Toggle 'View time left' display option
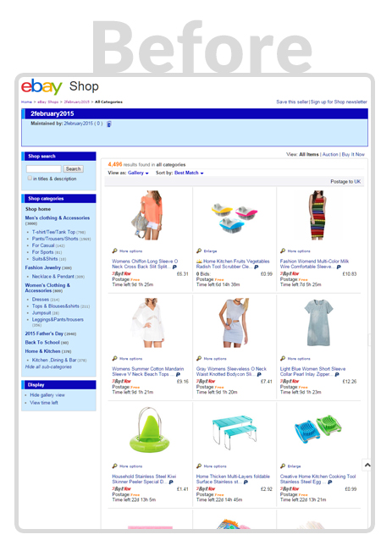The image size is (392, 551). point(44,403)
